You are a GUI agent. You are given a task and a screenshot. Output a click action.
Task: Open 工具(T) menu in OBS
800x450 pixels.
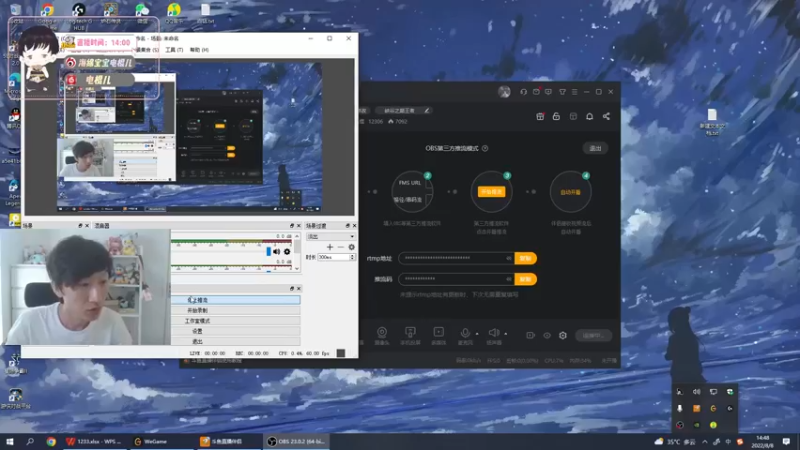pyautogui.click(x=174, y=50)
